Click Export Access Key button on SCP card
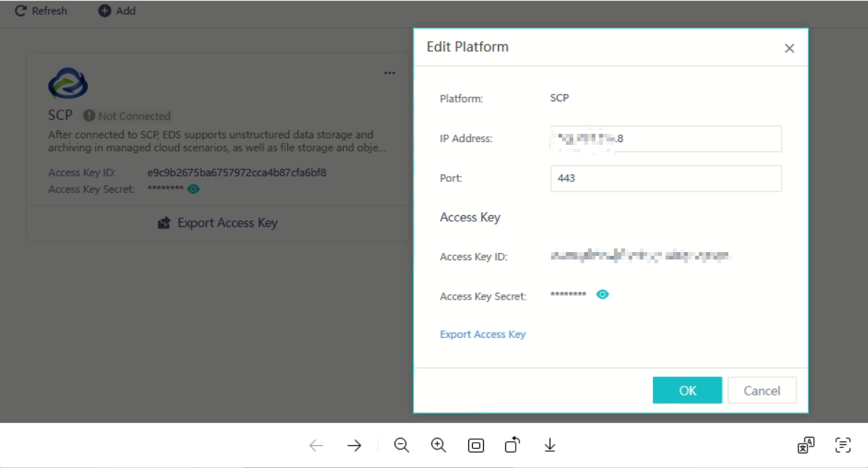This screenshot has height=468, width=868. tap(219, 223)
